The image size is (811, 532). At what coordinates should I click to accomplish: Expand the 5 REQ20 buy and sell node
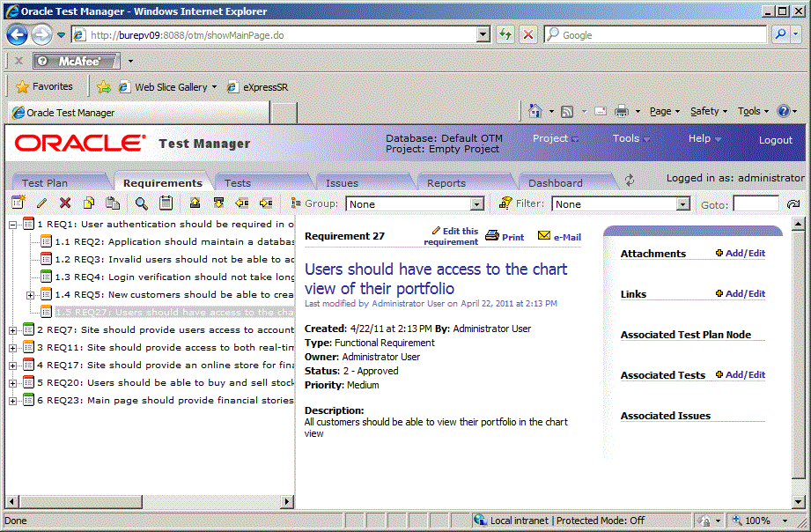13,383
